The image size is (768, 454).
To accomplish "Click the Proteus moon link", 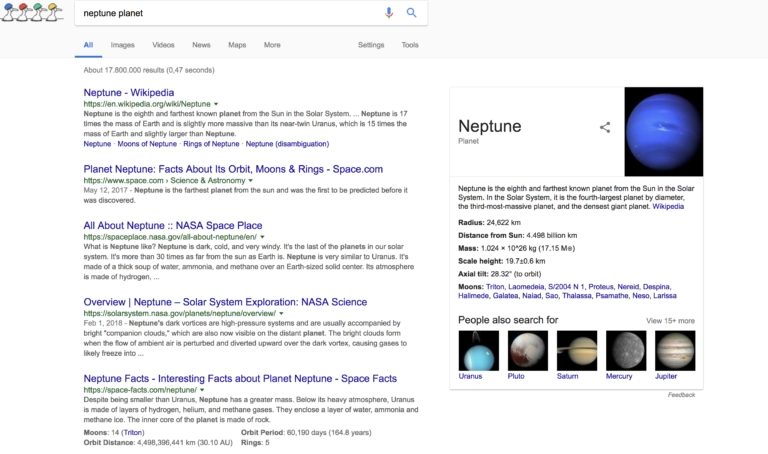I will point(600,287).
